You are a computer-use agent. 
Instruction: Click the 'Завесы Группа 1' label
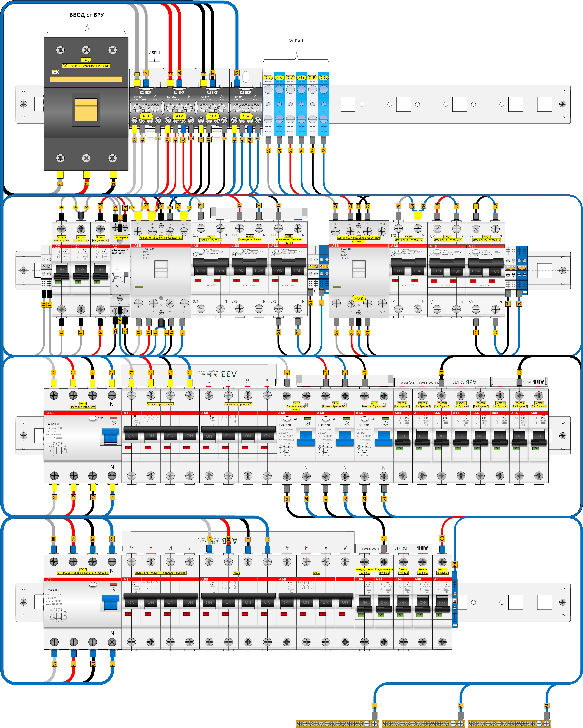click(x=403, y=571)
